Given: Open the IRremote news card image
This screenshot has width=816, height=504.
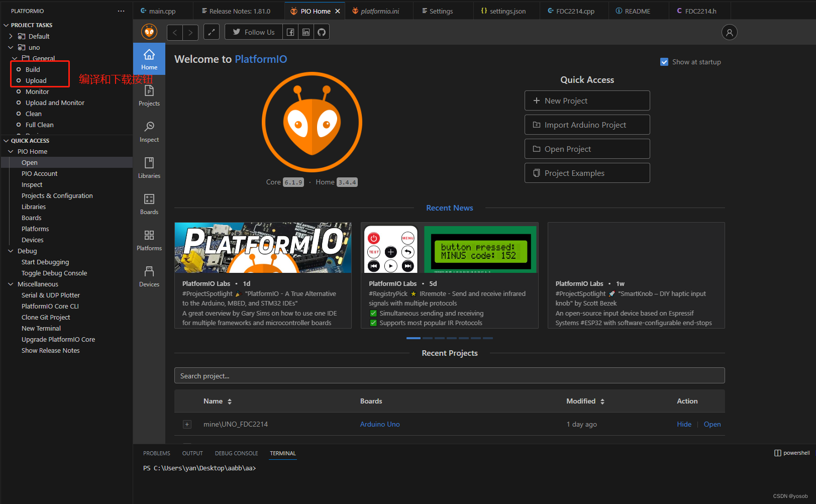Looking at the screenshot, I should click(450, 249).
